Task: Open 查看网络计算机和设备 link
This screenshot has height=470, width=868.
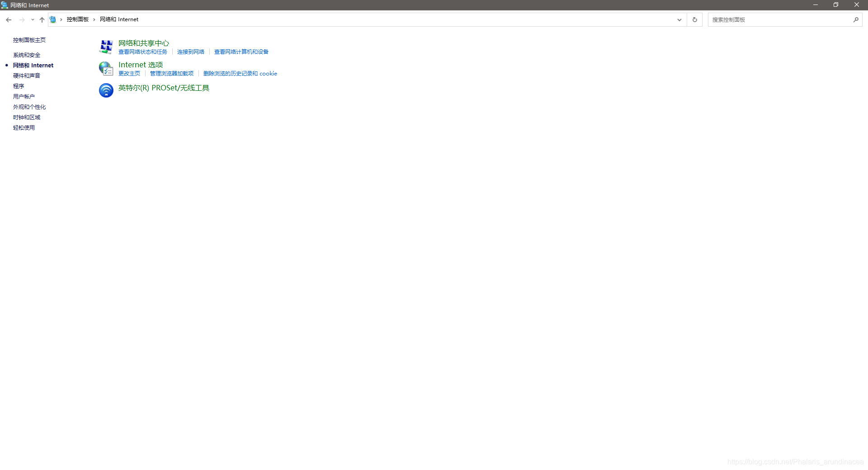Action: click(x=241, y=52)
